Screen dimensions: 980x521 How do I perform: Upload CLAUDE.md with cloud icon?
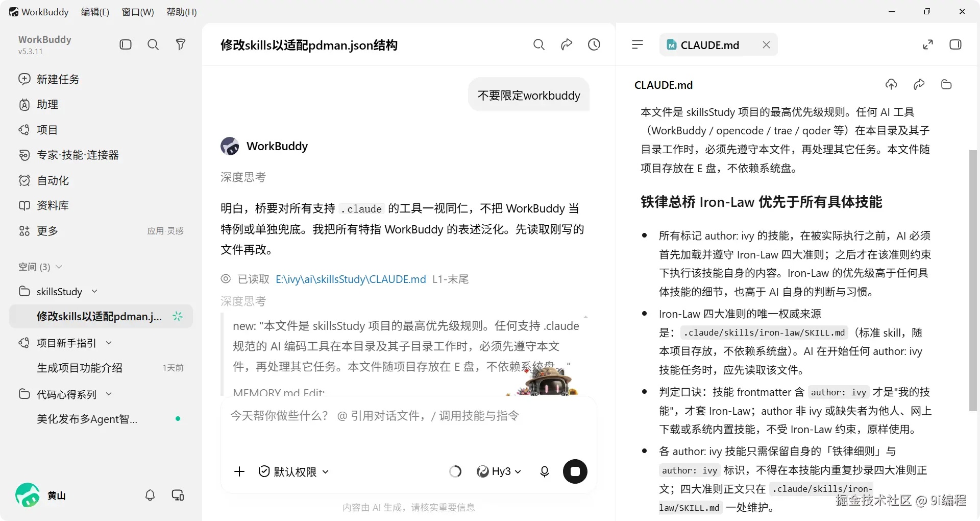891,85
